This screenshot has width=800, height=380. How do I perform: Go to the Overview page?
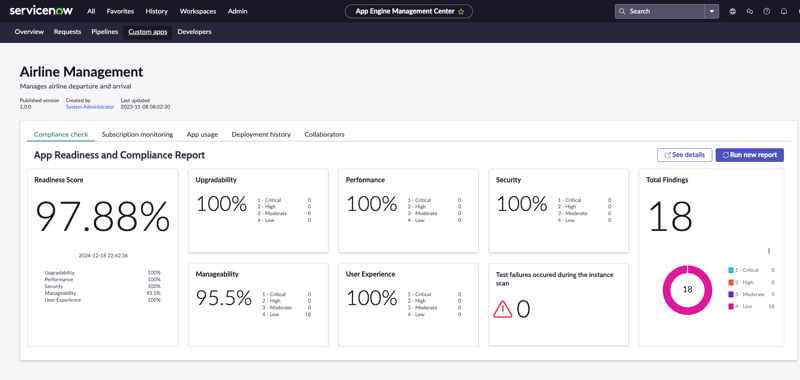(x=29, y=32)
